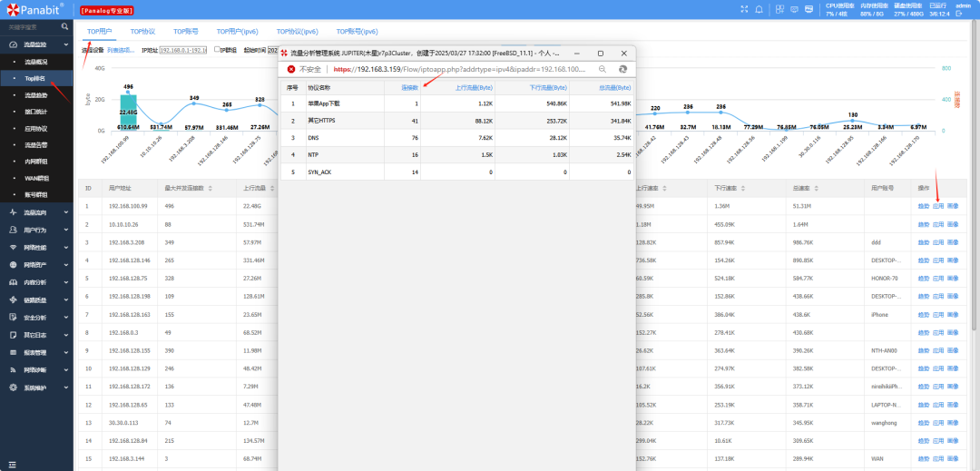Expand the 系统维护 menu chevron
980x471 pixels.
[66, 388]
